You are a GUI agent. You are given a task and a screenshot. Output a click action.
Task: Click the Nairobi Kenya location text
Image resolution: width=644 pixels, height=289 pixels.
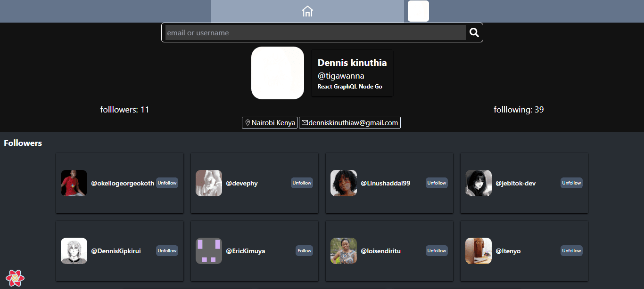pos(273,123)
